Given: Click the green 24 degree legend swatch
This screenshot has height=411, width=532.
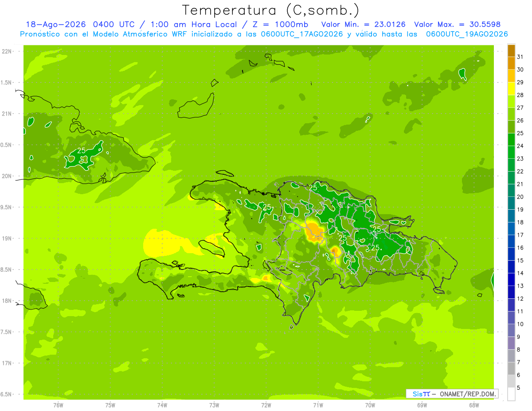Looking at the screenshot, I should point(511,140).
